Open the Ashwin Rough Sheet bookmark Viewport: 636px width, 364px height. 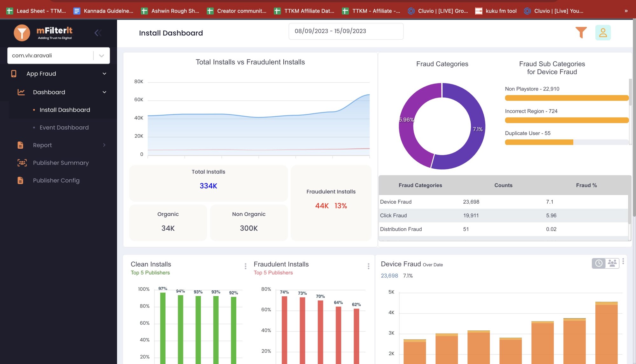point(170,11)
